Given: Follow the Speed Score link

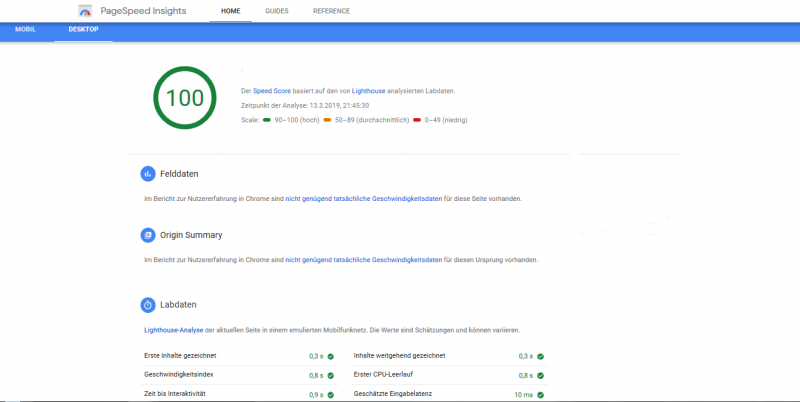Looking at the screenshot, I should (x=273, y=91).
